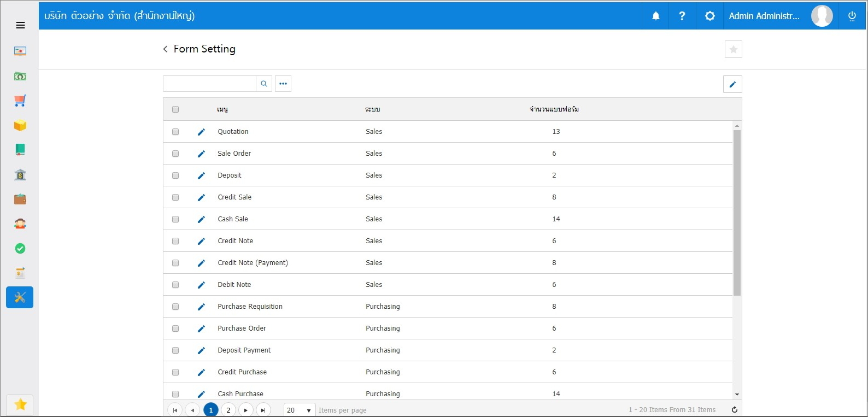Image resolution: width=868 pixels, height=417 pixels.
Task: Open the favorites star in sidebar
Action: pyautogui.click(x=20, y=404)
